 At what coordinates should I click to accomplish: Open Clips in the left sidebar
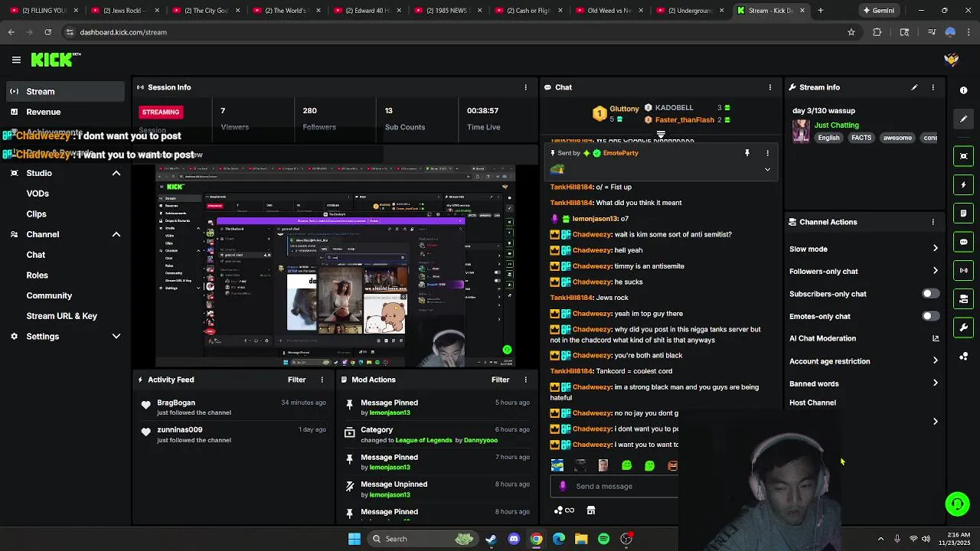pos(36,214)
